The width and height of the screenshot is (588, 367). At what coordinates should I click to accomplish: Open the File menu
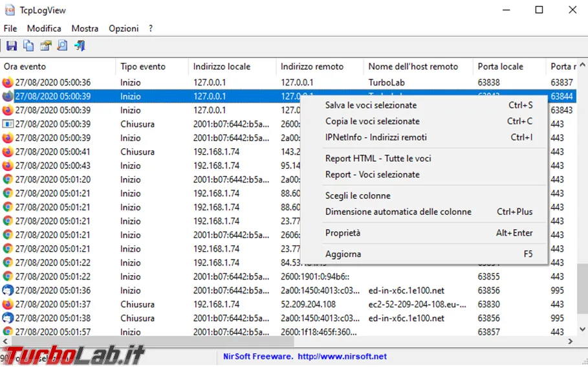point(10,28)
